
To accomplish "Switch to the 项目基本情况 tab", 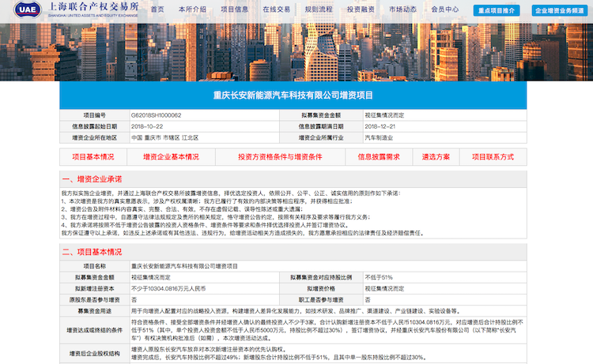I will point(93,156).
